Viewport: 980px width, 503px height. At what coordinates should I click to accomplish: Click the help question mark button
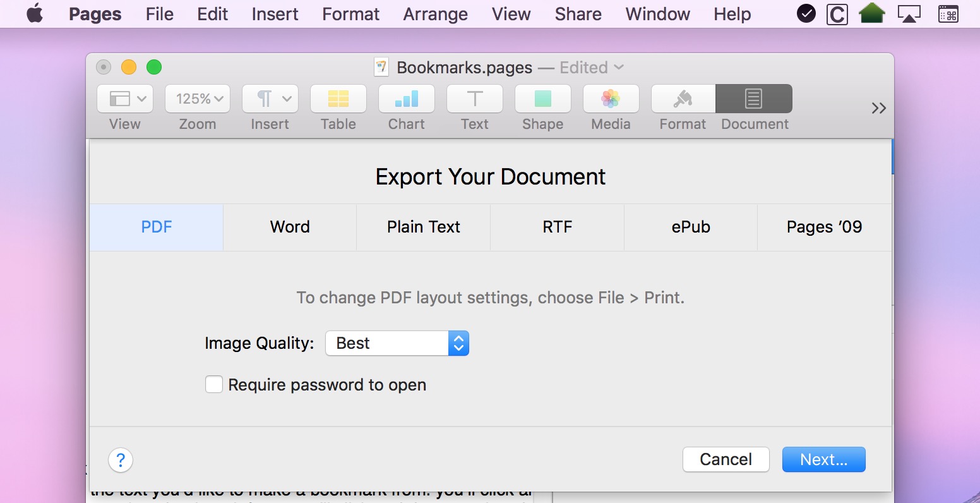[121, 460]
